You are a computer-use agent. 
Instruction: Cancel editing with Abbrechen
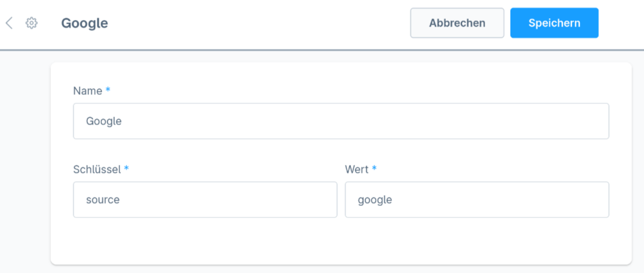coord(457,23)
